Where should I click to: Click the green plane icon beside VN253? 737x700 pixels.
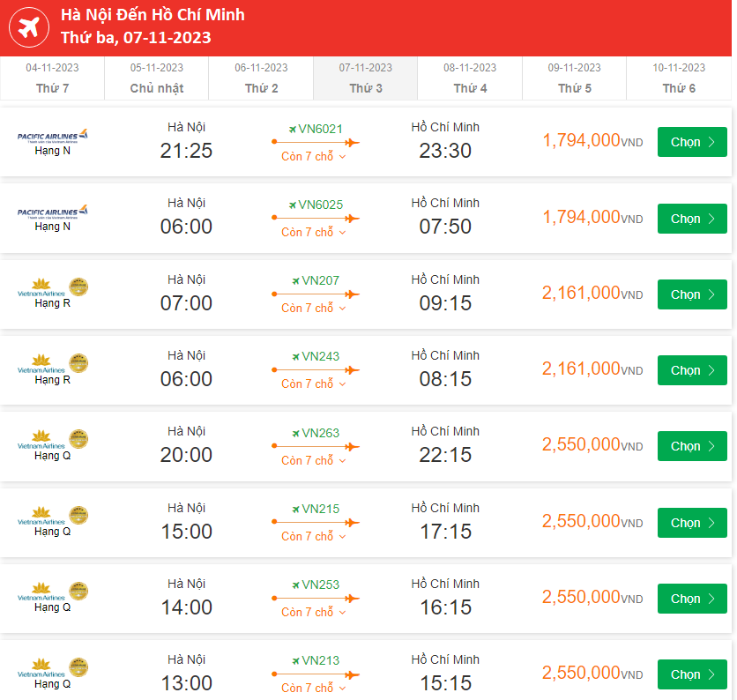[x=295, y=585]
